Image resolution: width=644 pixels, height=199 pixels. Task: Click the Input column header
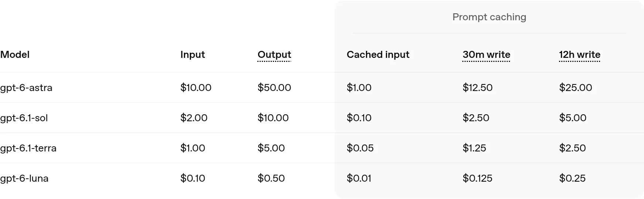point(193,55)
